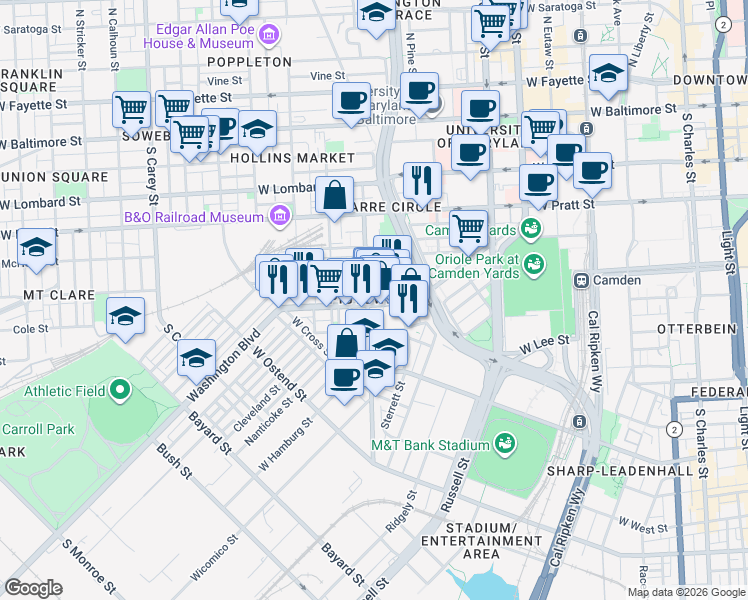Click the Camden station text label
Viewport: 748px width, 600px height.
point(617,280)
